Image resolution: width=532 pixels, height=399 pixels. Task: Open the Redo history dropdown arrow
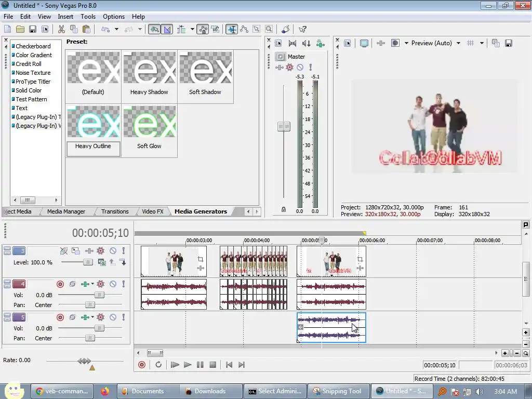coord(140,29)
